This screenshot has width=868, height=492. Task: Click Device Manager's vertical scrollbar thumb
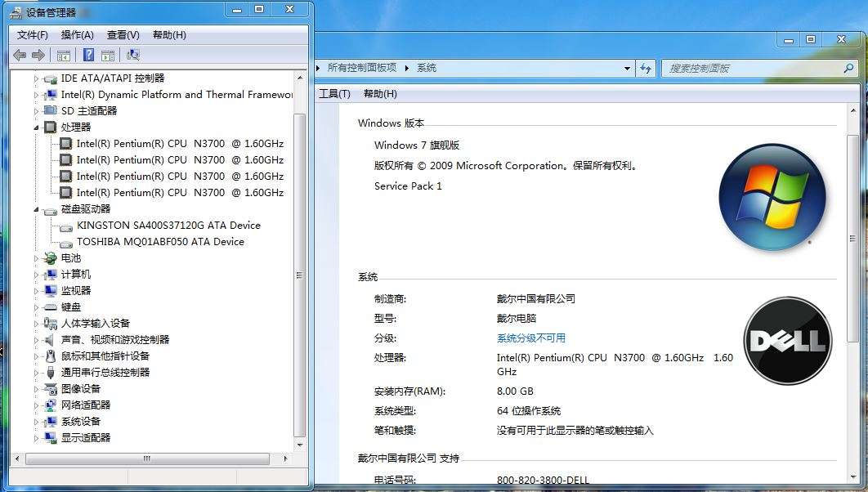tap(299, 275)
